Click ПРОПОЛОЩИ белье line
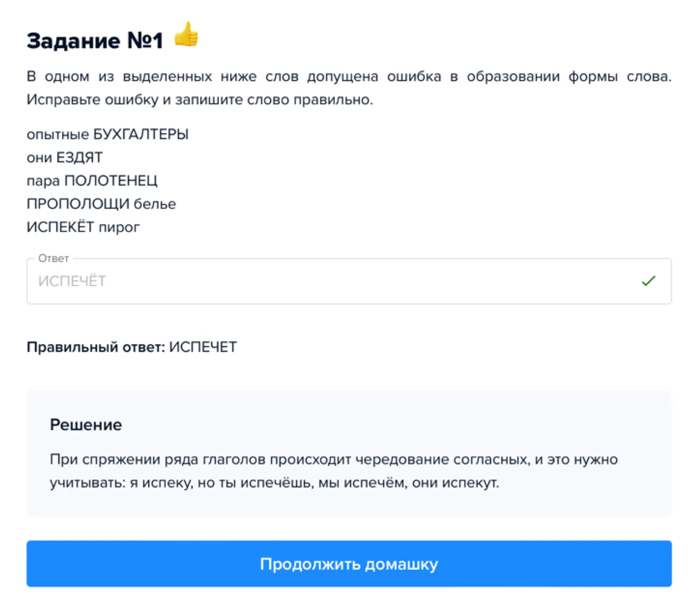This screenshot has height=616, width=698. tap(101, 204)
